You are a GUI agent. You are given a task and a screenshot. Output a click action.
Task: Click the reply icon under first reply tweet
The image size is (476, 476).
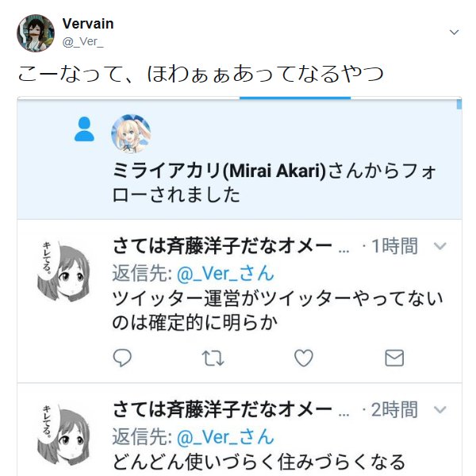pos(122,358)
